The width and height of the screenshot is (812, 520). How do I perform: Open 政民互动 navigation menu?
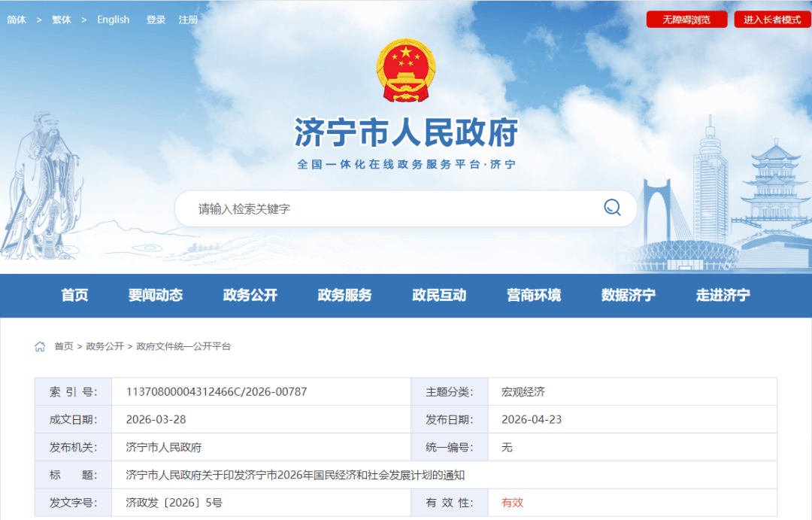pos(439,295)
